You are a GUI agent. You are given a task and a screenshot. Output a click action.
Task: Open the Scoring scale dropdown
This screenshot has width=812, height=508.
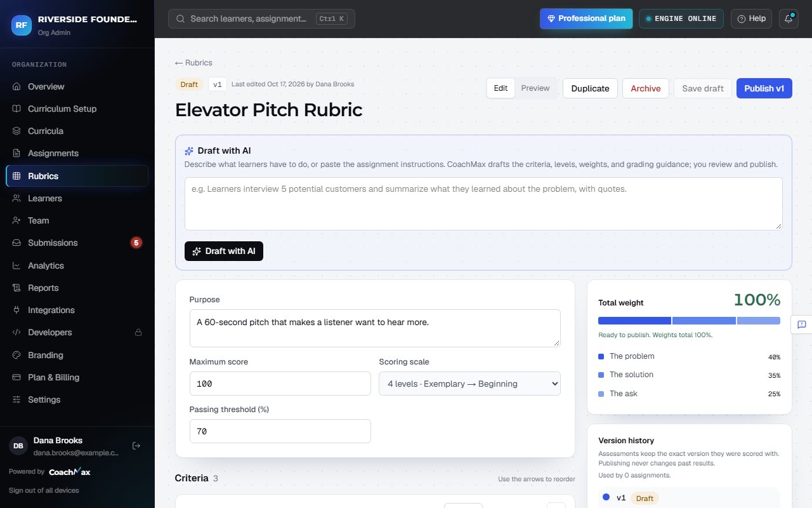pyautogui.click(x=469, y=384)
